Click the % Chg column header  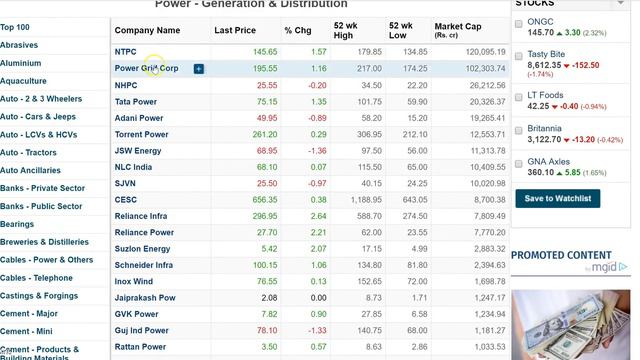[x=298, y=30]
